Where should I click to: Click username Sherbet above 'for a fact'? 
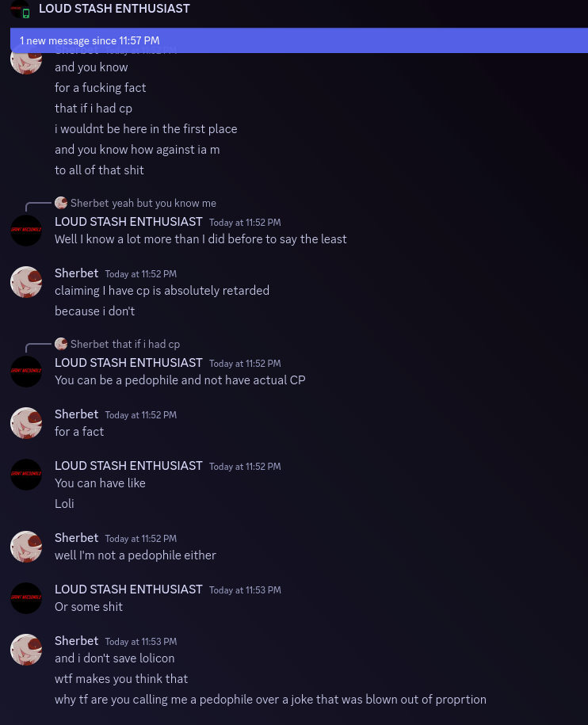76,414
